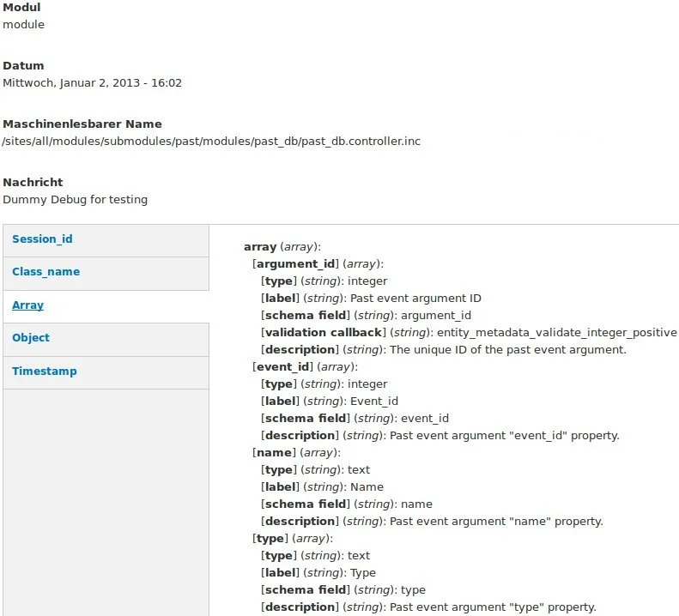Click the Nachricht heading label

(x=33, y=182)
